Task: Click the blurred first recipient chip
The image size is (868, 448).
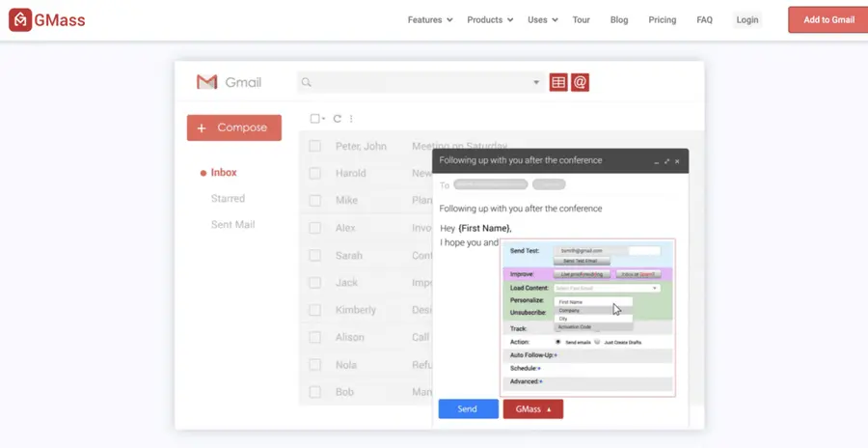Action: point(491,184)
